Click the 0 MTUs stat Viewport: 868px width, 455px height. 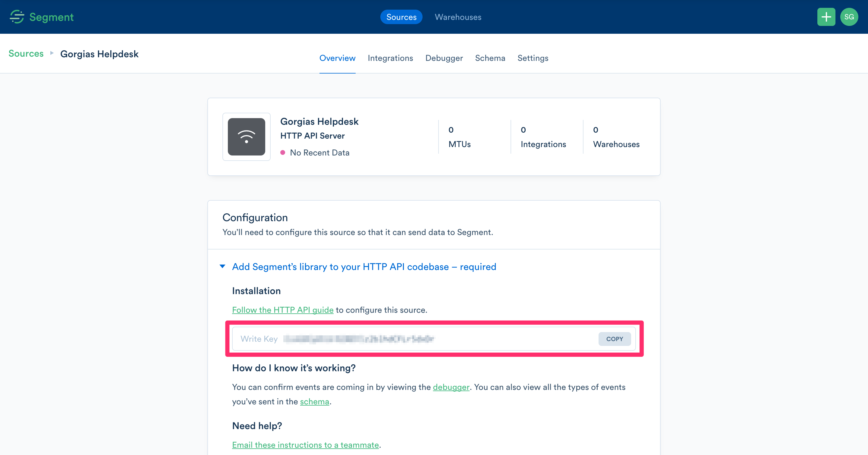click(x=459, y=137)
